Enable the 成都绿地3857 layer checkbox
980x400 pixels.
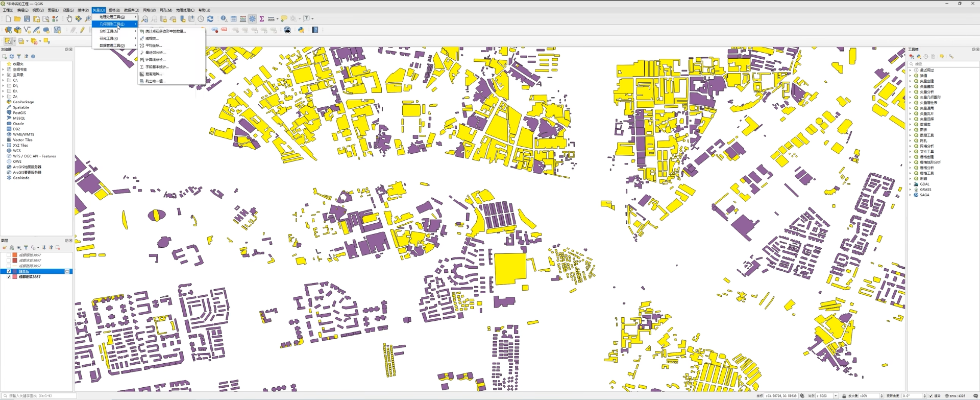coord(9,255)
